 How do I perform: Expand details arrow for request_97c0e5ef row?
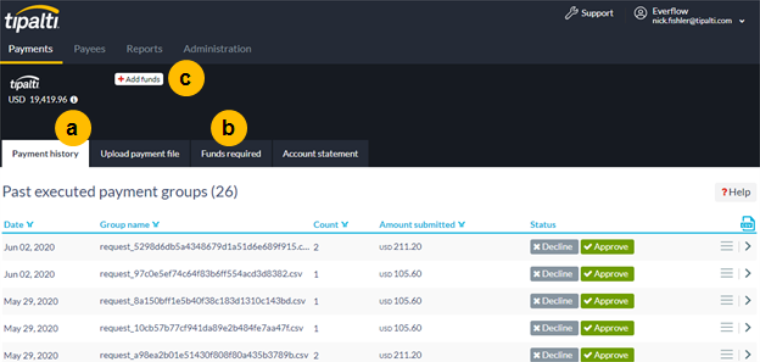[x=747, y=274]
